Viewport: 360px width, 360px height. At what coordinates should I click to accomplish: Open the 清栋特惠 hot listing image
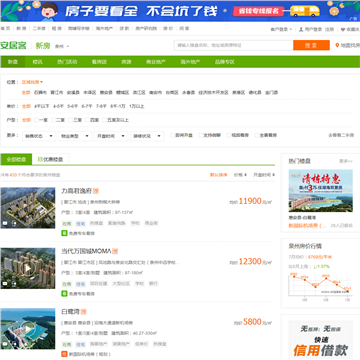coord(321,191)
